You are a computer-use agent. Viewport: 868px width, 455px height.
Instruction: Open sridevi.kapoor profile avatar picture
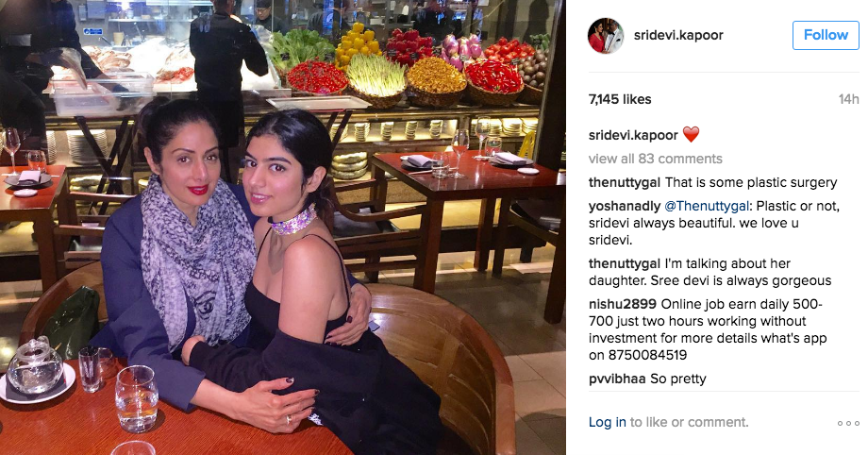606,36
